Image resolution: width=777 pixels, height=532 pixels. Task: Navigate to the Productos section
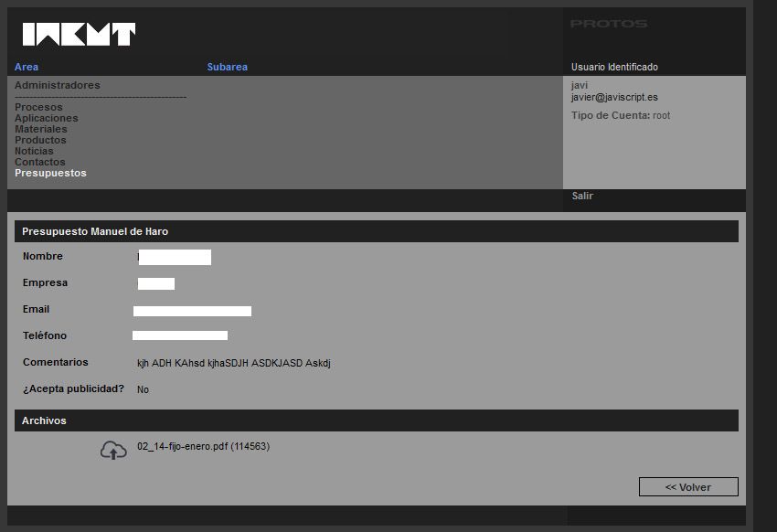tap(40, 140)
